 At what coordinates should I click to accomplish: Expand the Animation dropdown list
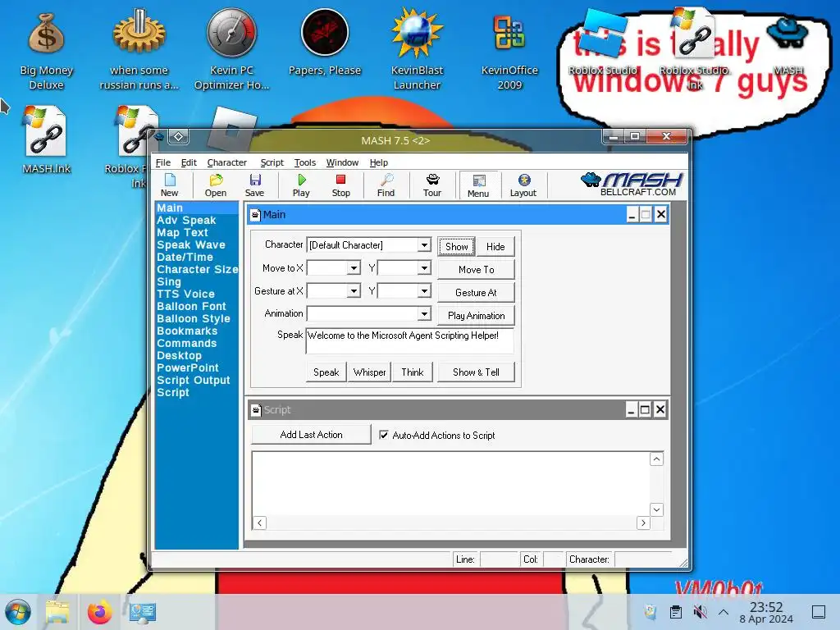[x=424, y=313]
